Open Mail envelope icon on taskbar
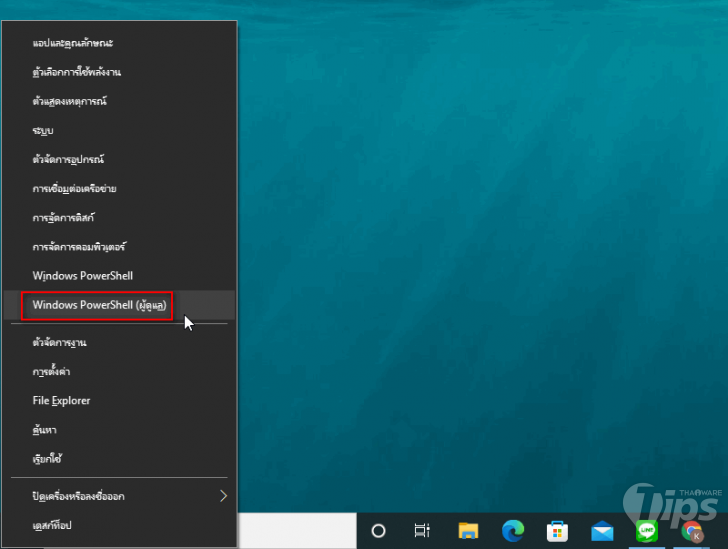 pos(602,531)
